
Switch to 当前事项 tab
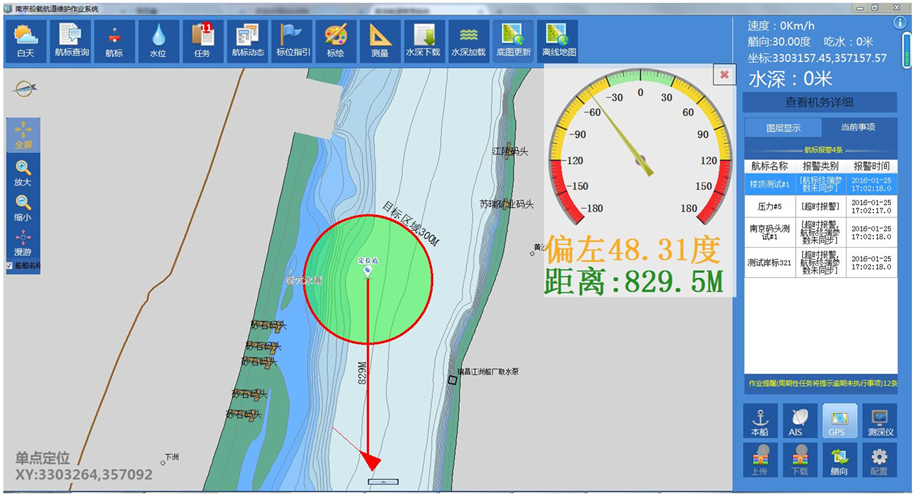click(x=858, y=127)
